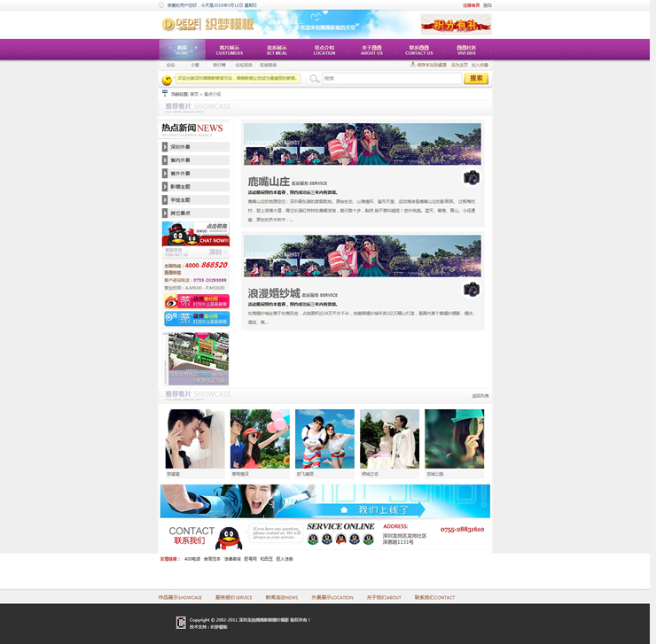656x644 pixels.
Task: Expand the 其它景点 sidebar category
Action: point(195,213)
